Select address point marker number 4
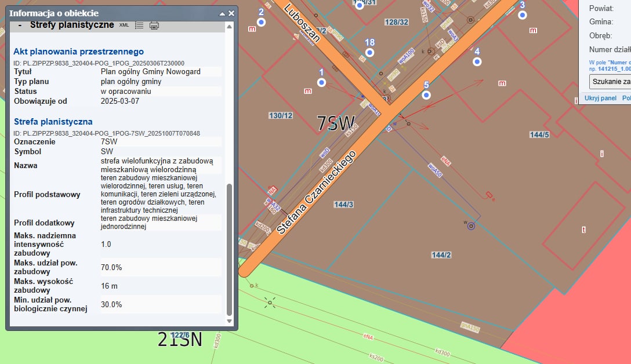Screen dimensions: 631x364 coord(477,61)
